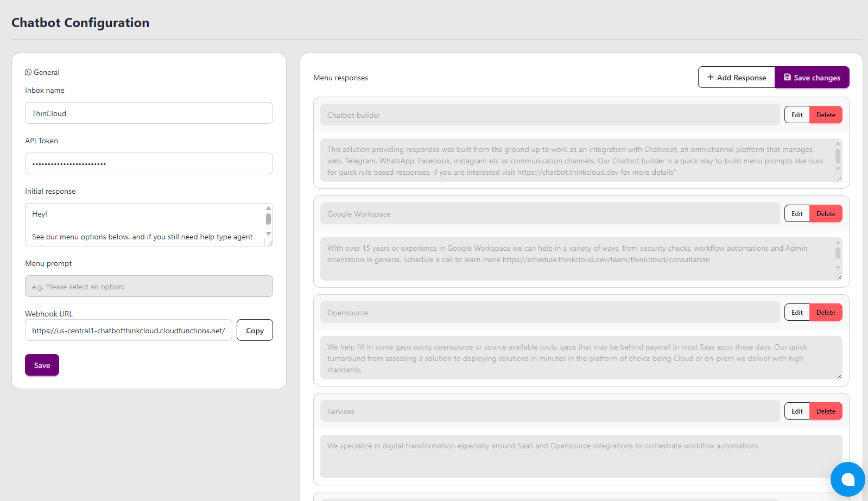Click the WhatsApp icon beside General
868x501 pixels.
pos(28,72)
